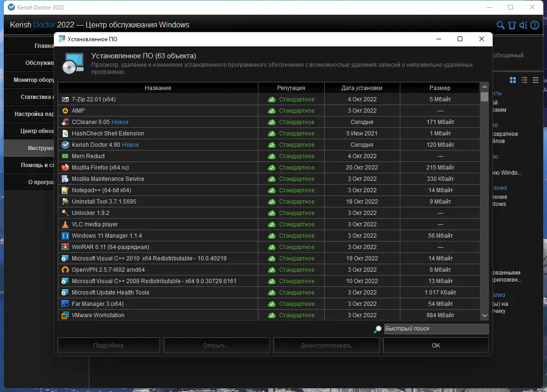Mute sounds via the speaker icon in the header
Image resolution: width=547 pixels, height=392 pixels.
click(x=523, y=25)
